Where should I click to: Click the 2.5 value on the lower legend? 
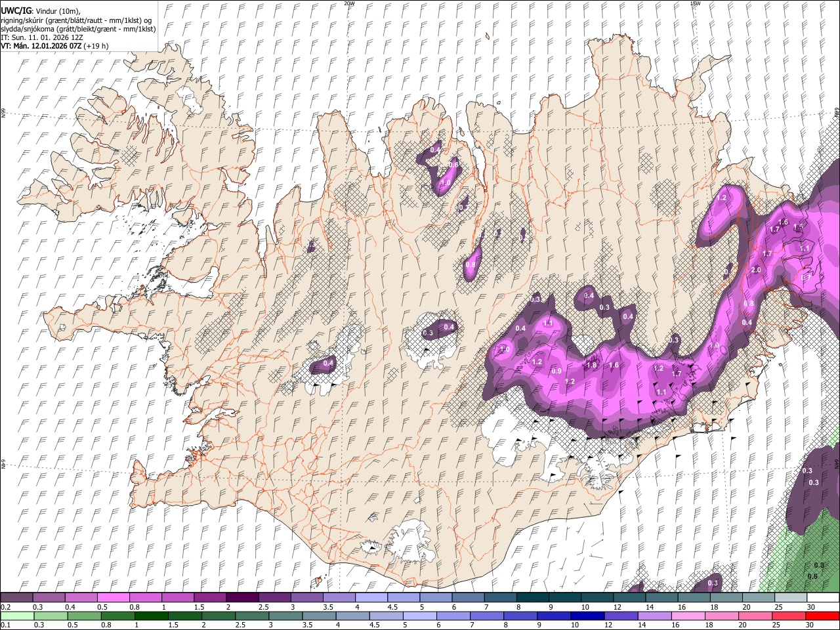point(241,625)
